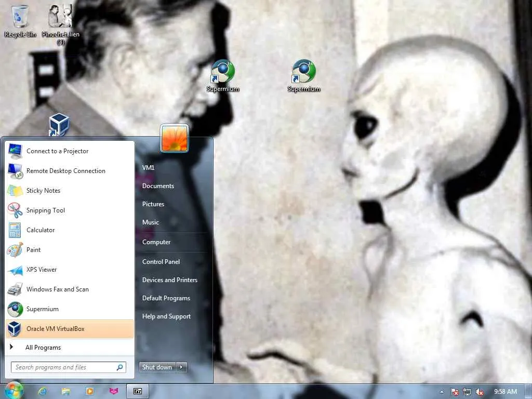
Task: Select the VirtualBox cube desktop shortcut
Action: click(x=59, y=125)
